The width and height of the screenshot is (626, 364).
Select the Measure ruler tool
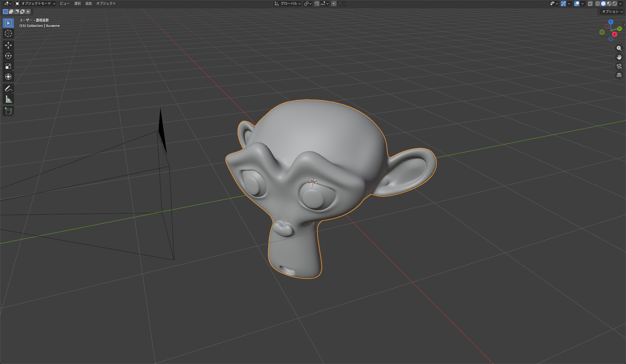click(x=8, y=99)
